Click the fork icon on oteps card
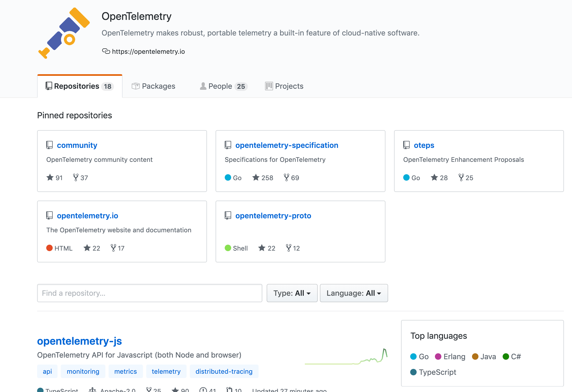 [x=461, y=177]
